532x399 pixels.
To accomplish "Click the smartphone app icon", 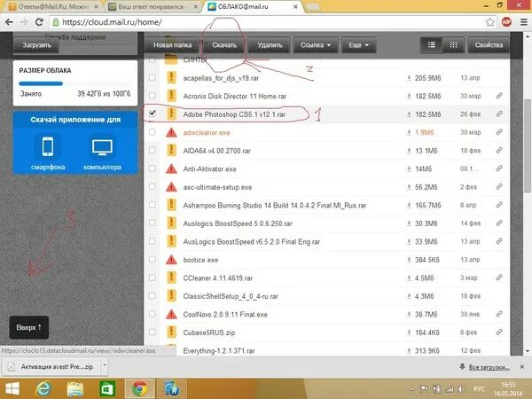I will pyautogui.click(x=48, y=147).
